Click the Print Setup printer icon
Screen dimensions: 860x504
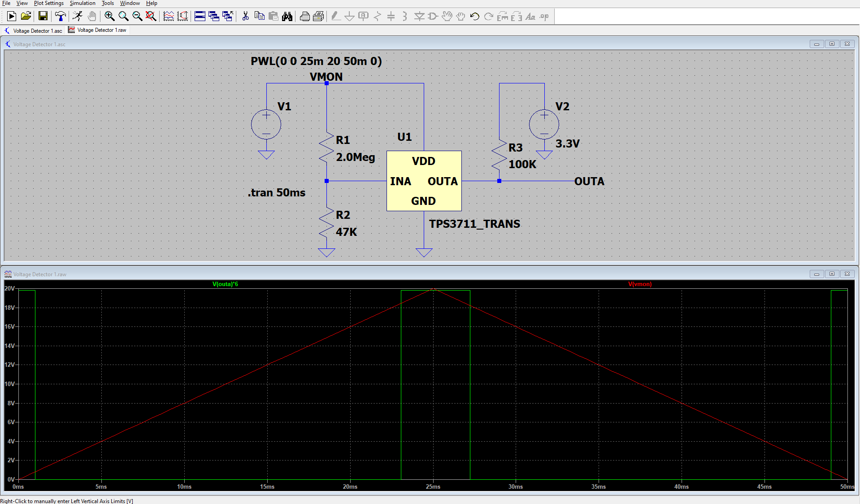click(304, 17)
